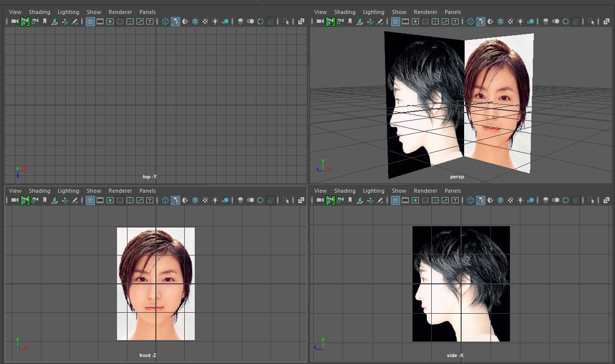Toggle Grid display in the top view toolbar
Screen dimensions: 615x364
(90, 21)
